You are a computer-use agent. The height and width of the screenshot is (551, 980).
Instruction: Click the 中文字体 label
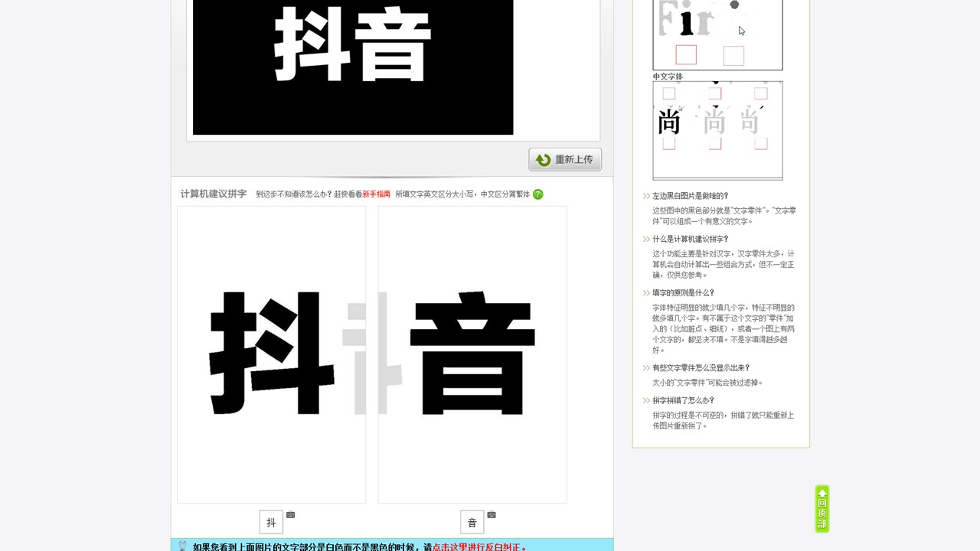[668, 77]
